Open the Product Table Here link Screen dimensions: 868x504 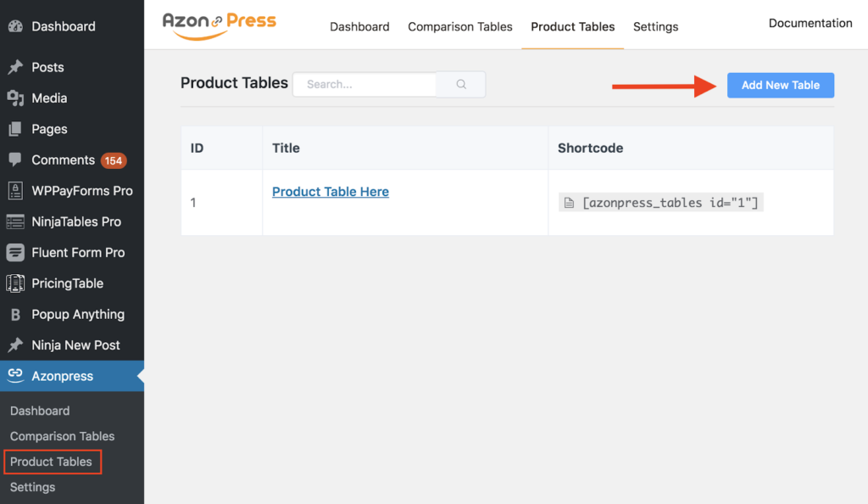[x=331, y=192]
